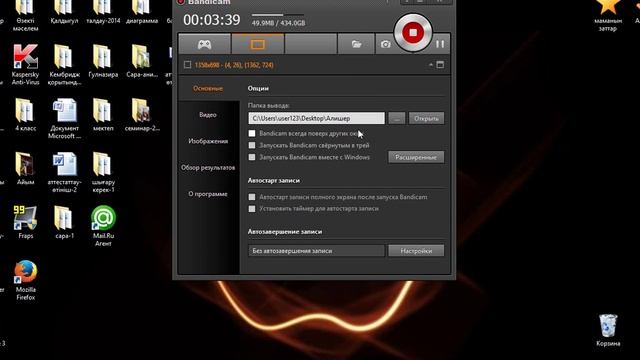Open the сара-1 folder
Viewport: 640px width, 360px height.
coord(64,222)
